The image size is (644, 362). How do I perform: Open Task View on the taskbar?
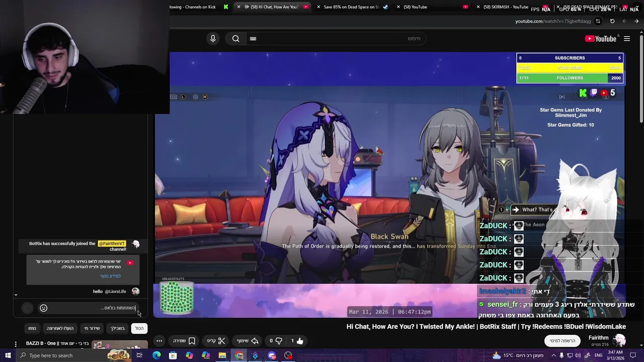click(139, 355)
